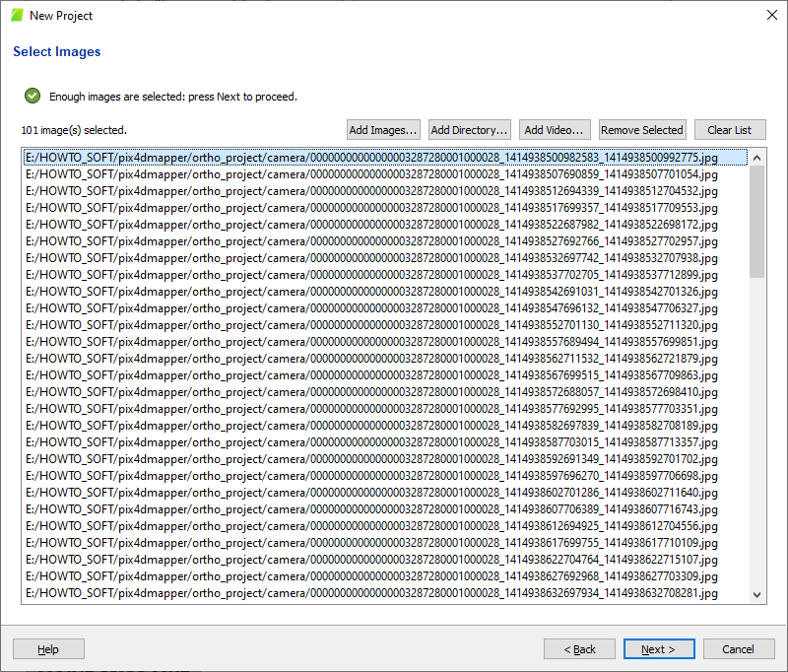Select image ending in 1414938597706698.jpg
Screen dimensions: 788x672
coord(370,476)
